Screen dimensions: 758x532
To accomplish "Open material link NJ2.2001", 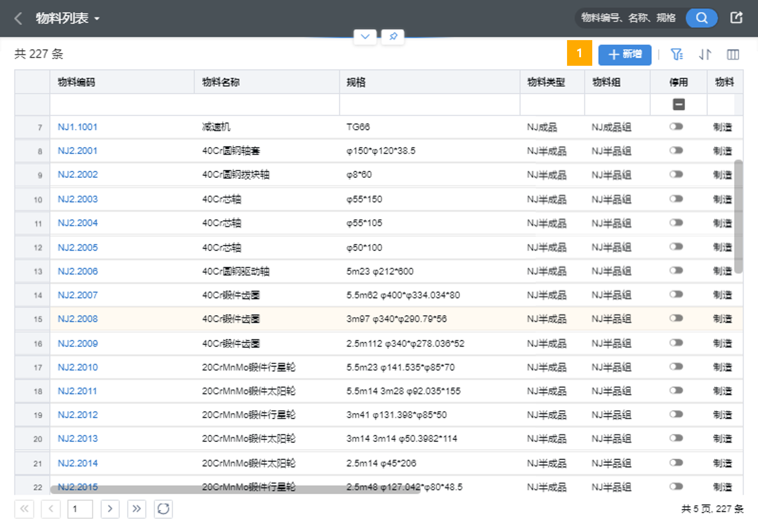I will (x=77, y=151).
